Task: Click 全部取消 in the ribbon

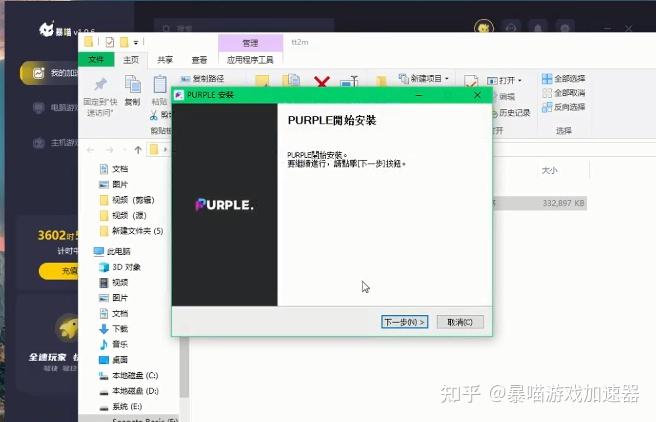Action: coord(564,93)
